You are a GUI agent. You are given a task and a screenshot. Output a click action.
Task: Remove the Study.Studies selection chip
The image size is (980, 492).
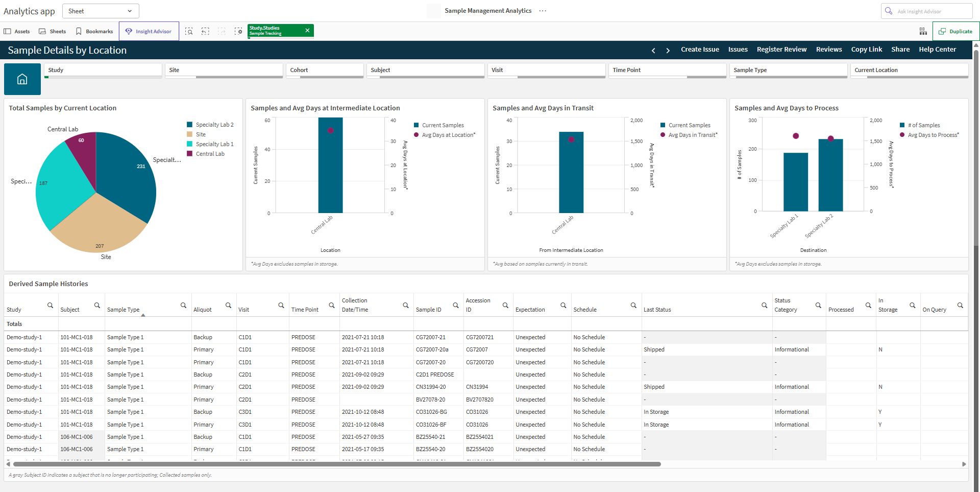coord(307,31)
